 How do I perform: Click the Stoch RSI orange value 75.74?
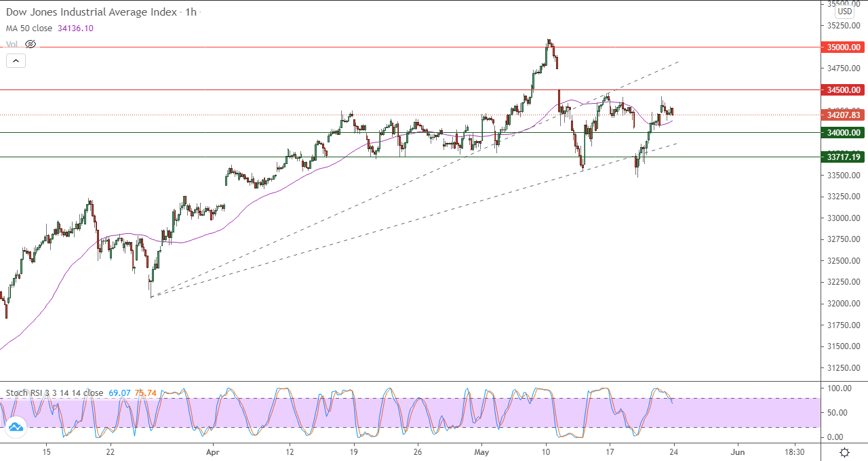pos(145,393)
